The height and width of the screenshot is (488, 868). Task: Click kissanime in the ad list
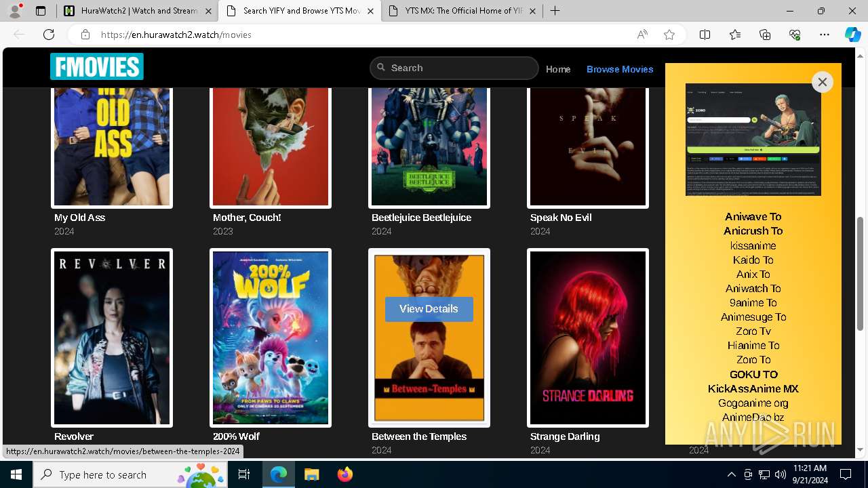(x=753, y=245)
